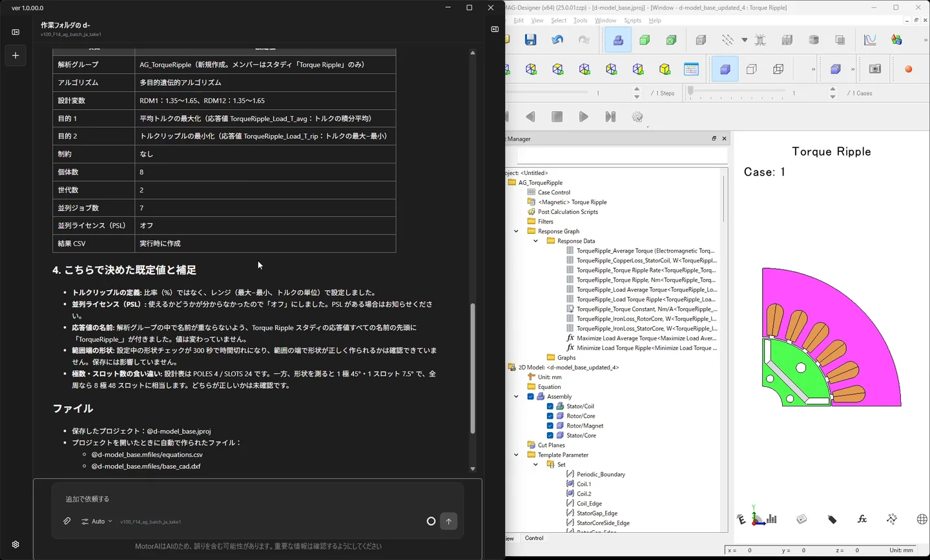
Task: Toggle the Rotor/Magnet checkbox
Action: tap(550, 426)
